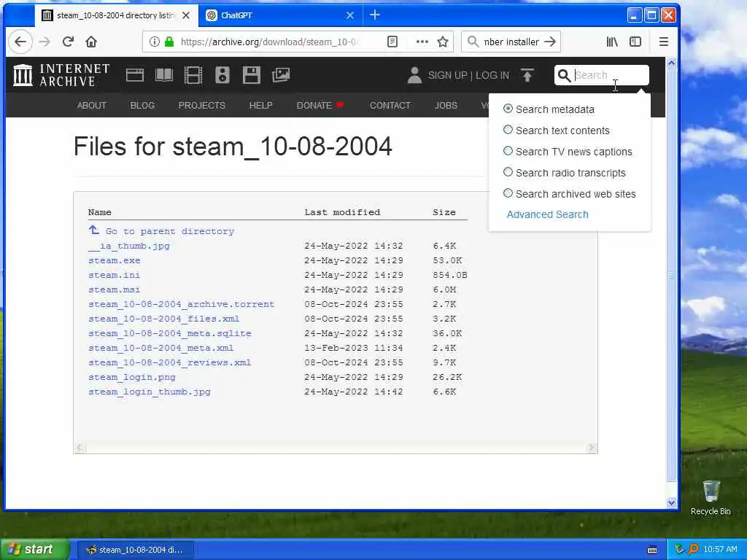This screenshot has height=560, width=747.
Task: Open steam_10-08-2004_reviews.xml link
Action: tap(169, 363)
